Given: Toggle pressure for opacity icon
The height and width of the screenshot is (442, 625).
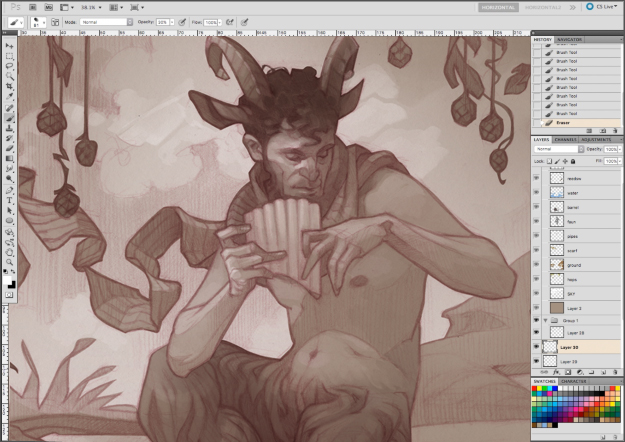Looking at the screenshot, I should (x=182, y=22).
